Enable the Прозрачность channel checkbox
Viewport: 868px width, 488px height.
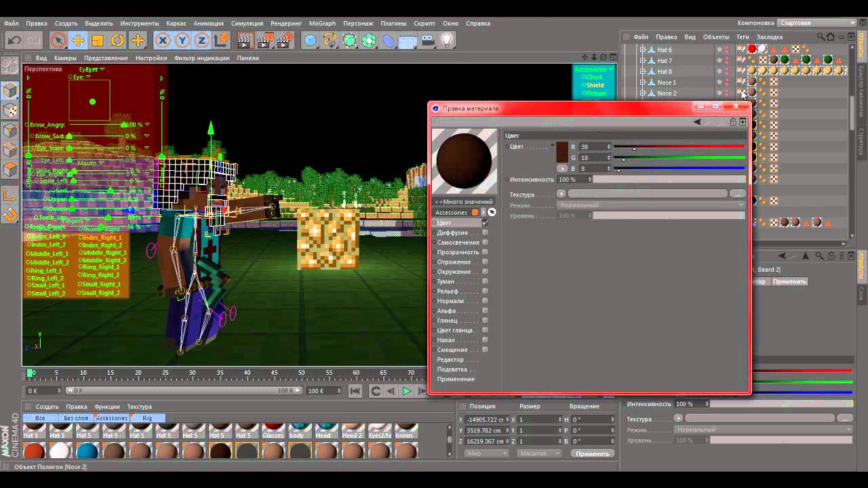point(485,252)
